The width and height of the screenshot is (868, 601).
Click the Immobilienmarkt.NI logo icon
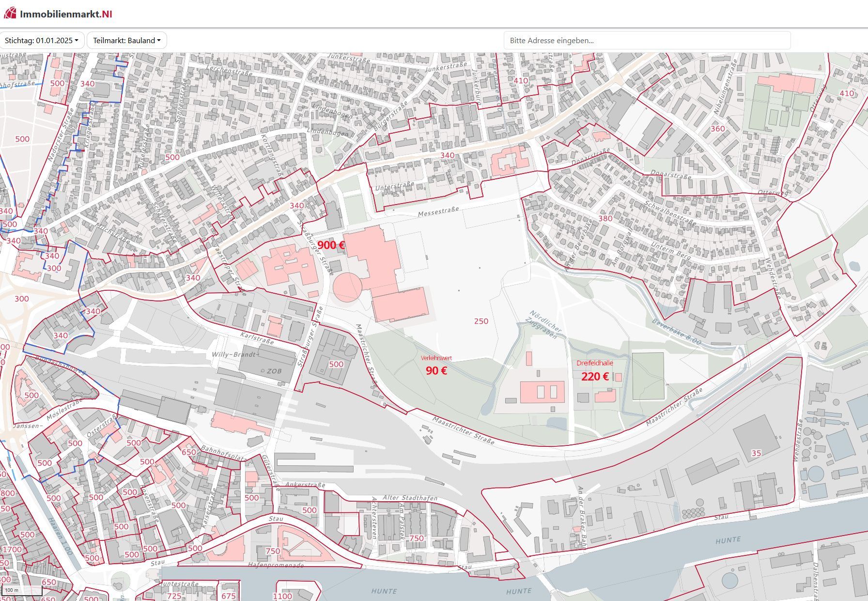click(x=10, y=13)
